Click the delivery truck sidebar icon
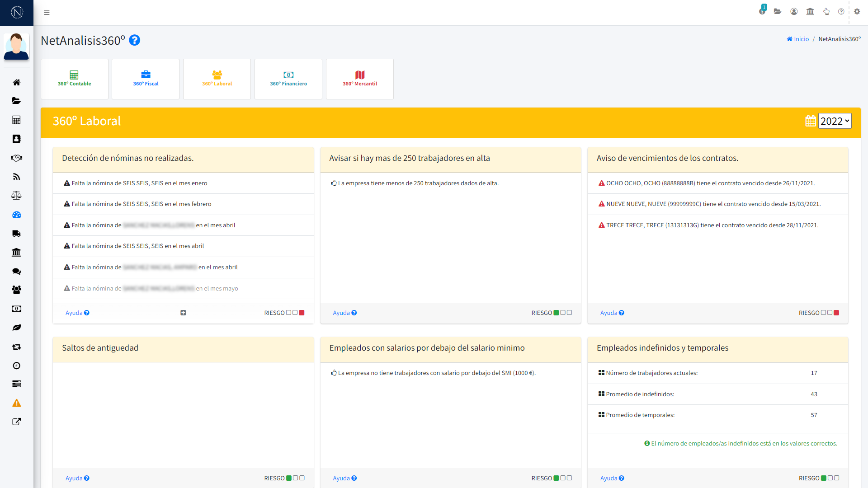Viewport: 868px width, 488px height. [16, 234]
